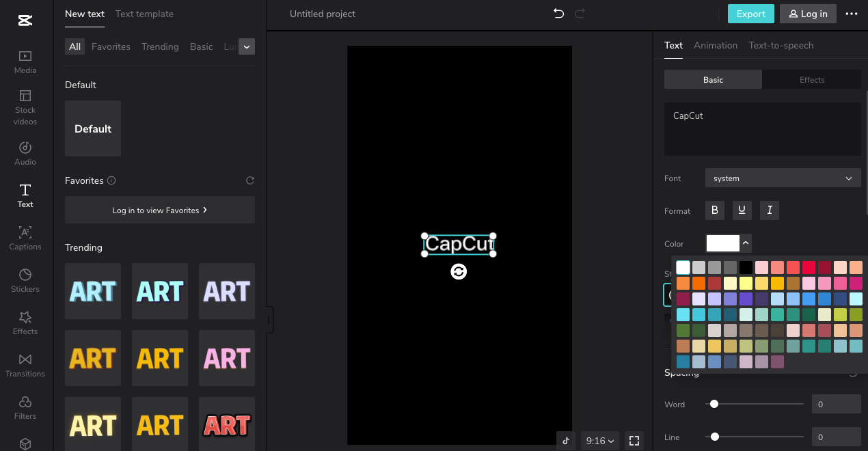Redo the last undone action
The width and height of the screenshot is (868, 451).
click(580, 14)
